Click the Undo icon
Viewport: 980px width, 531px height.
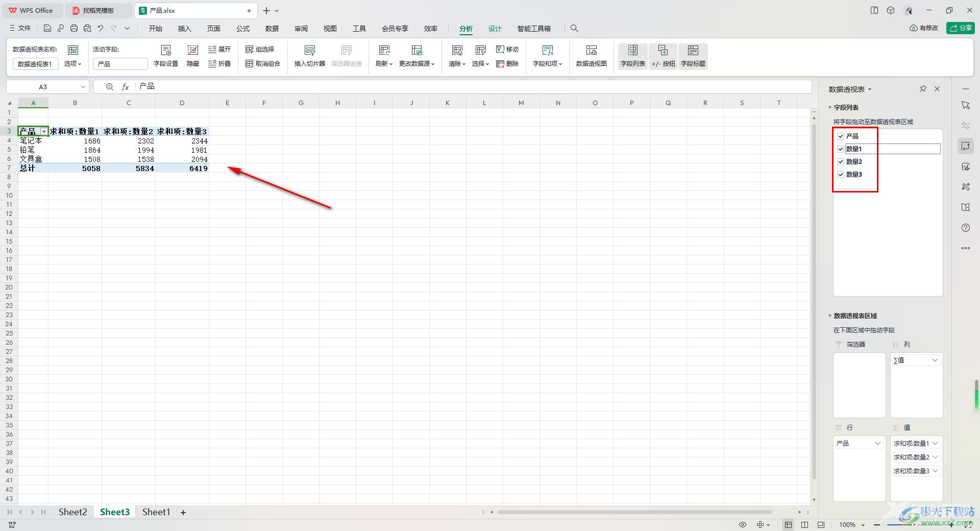101,29
